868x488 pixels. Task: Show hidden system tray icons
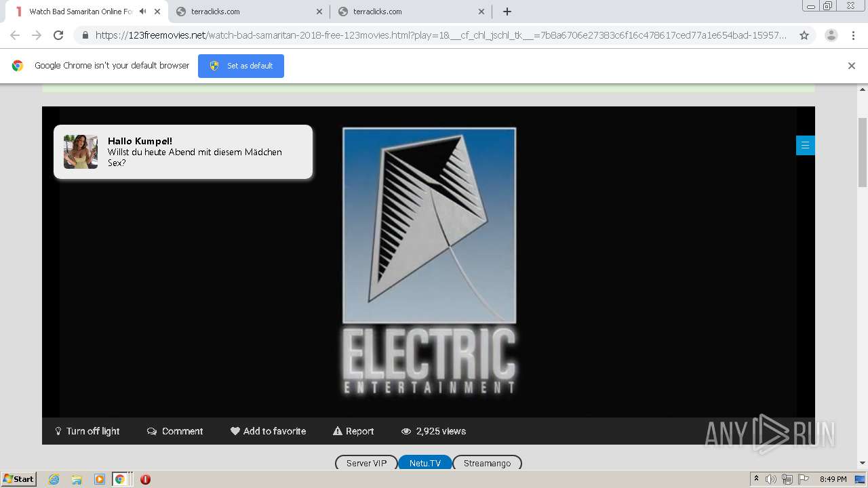(756, 479)
